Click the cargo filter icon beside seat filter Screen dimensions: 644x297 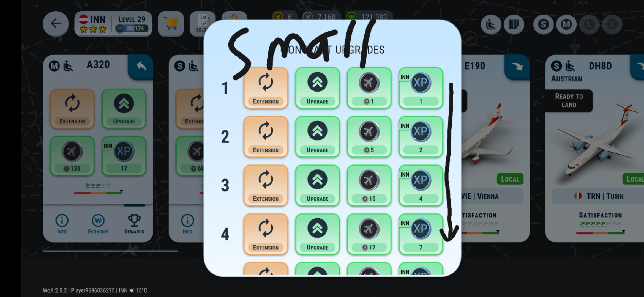[x=514, y=25]
